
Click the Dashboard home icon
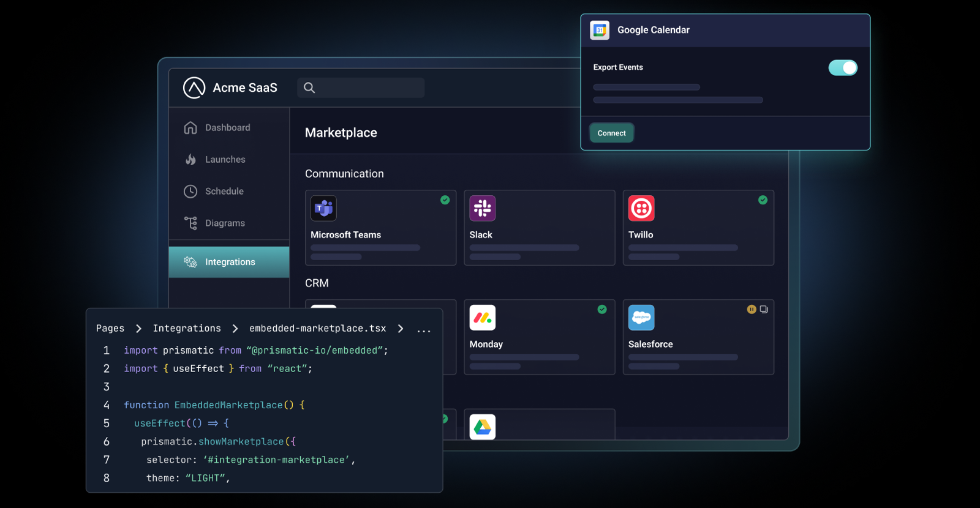(x=190, y=127)
